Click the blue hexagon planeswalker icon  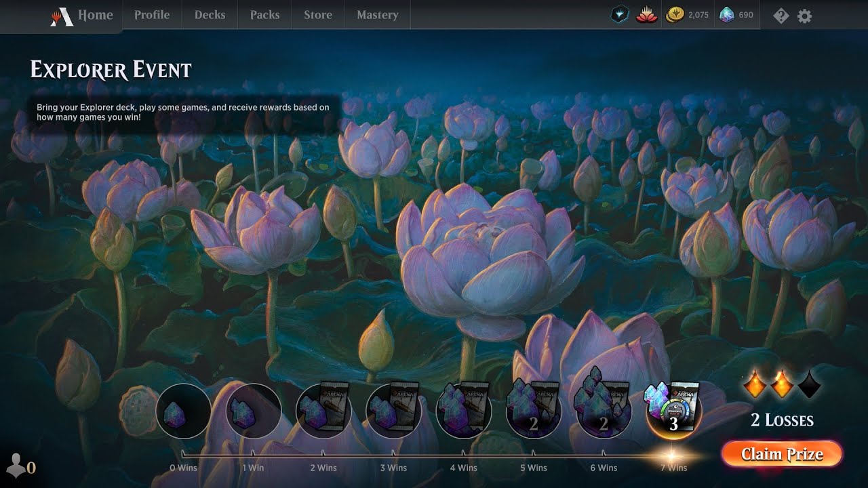click(x=620, y=16)
